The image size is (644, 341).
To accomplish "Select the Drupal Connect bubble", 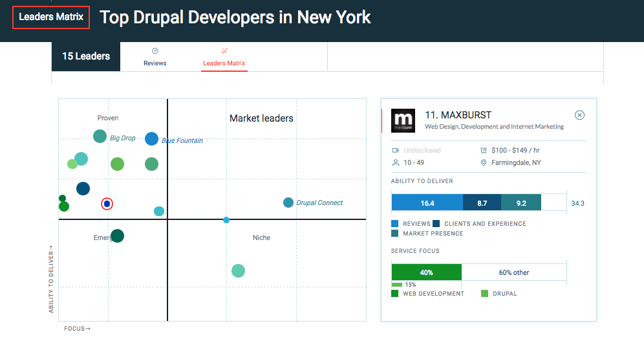I will [x=288, y=203].
